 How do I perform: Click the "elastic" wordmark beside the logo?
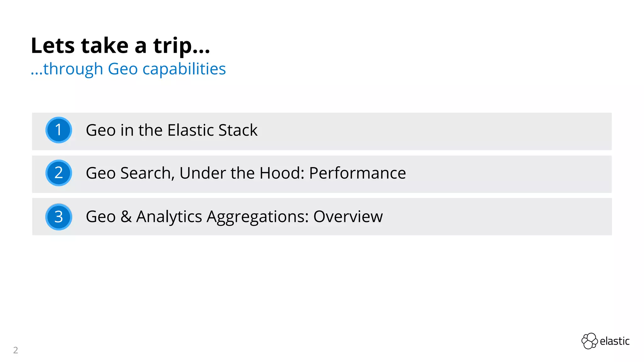pos(614,341)
